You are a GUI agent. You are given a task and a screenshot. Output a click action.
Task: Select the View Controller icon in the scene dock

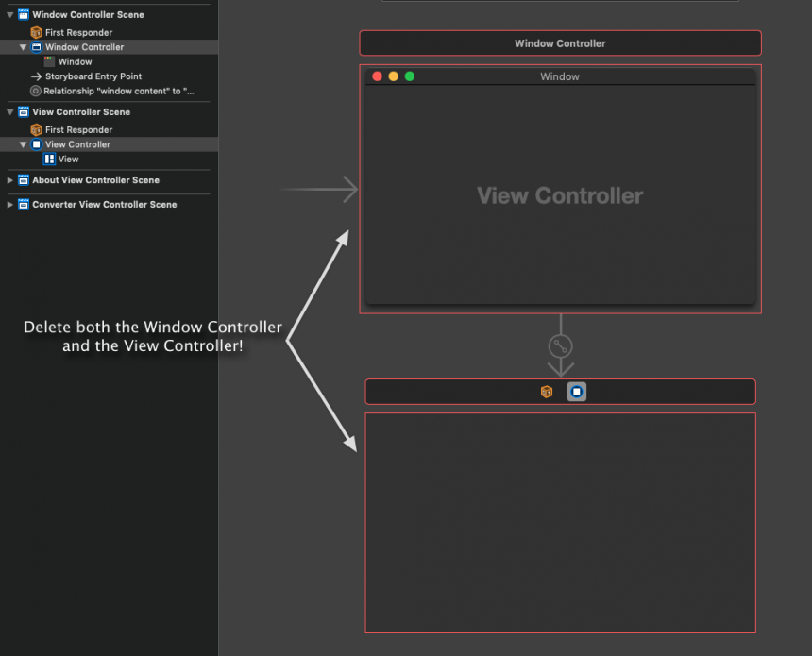[x=576, y=391]
